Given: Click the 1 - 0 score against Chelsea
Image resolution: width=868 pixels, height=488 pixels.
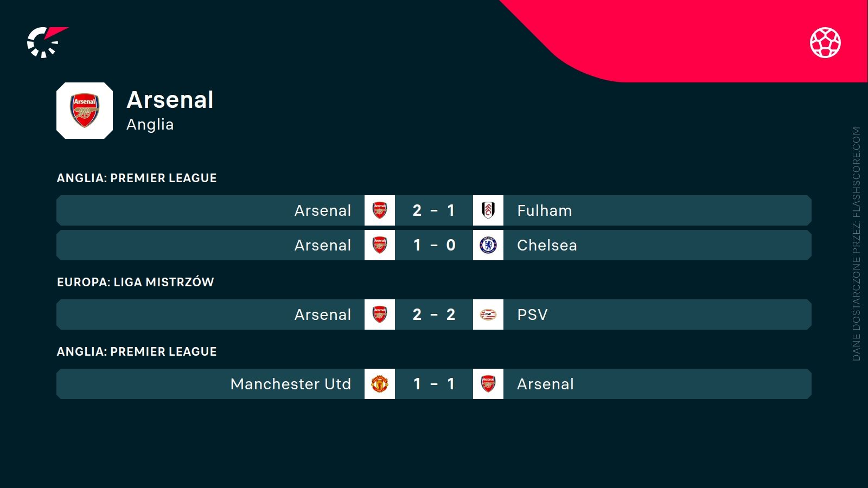Looking at the screenshot, I should 434,245.
